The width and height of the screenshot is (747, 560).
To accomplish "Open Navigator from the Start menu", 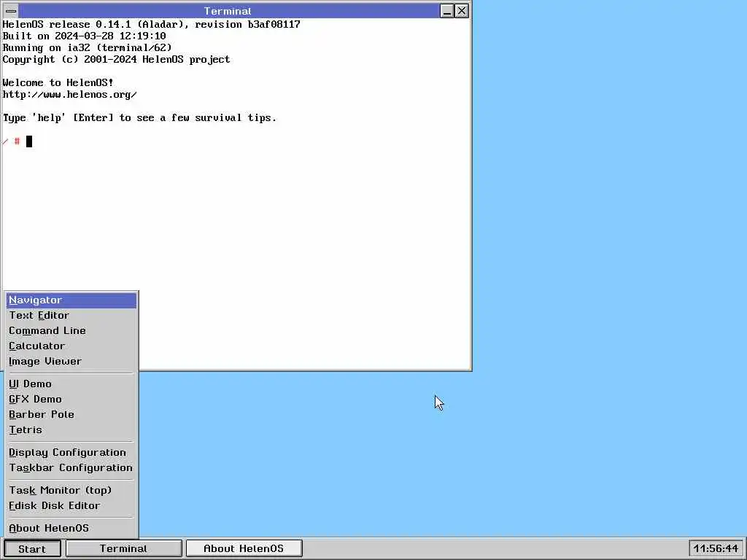I will click(x=71, y=300).
